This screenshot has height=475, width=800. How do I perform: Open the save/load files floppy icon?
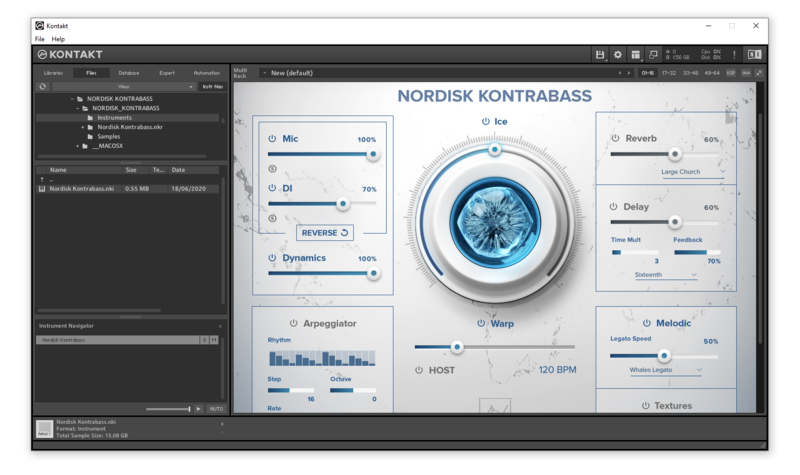click(600, 55)
